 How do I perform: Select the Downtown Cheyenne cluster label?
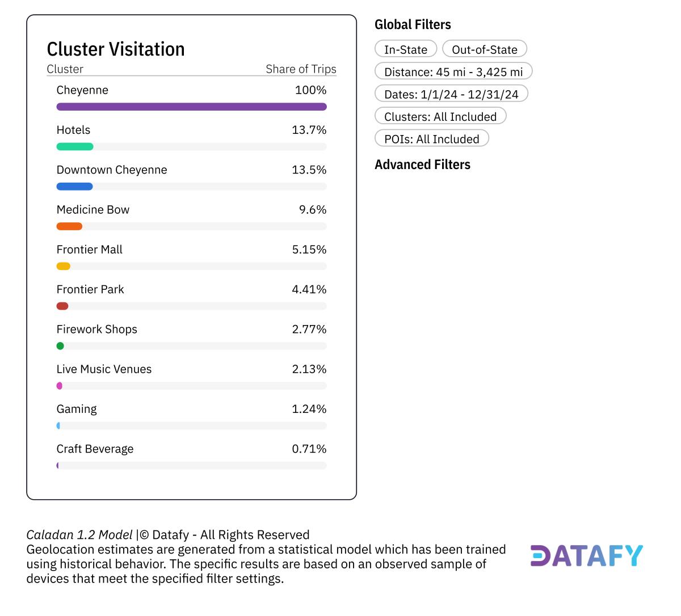point(112,170)
